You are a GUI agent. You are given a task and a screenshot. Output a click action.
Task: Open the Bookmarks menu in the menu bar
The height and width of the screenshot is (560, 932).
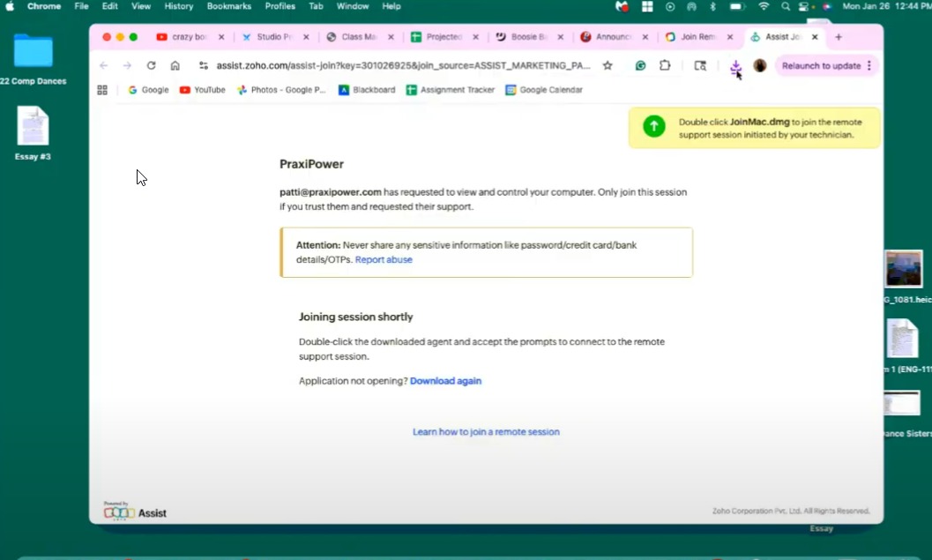pos(229,6)
